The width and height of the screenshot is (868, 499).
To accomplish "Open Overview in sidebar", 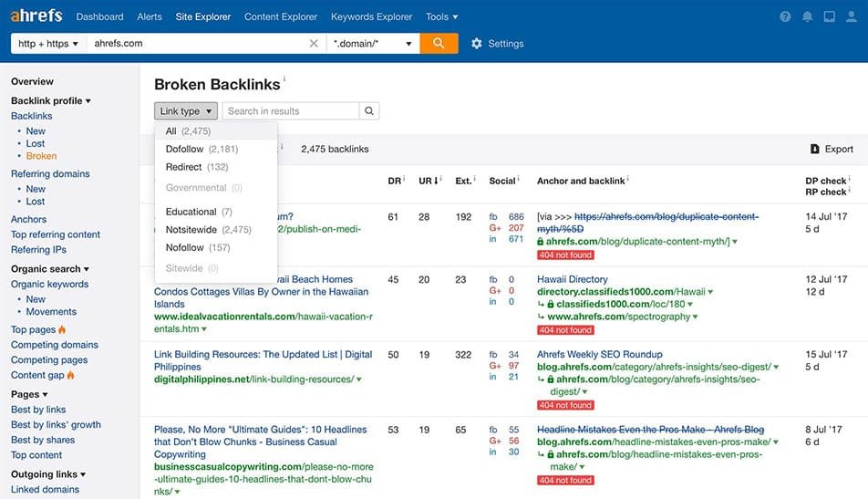I will click(32, 81).
